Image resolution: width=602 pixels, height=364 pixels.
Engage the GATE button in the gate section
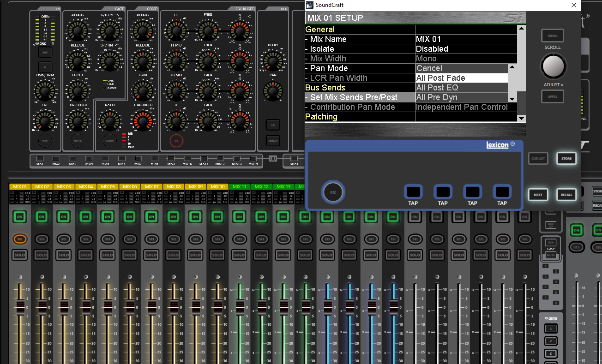[78, 141]
